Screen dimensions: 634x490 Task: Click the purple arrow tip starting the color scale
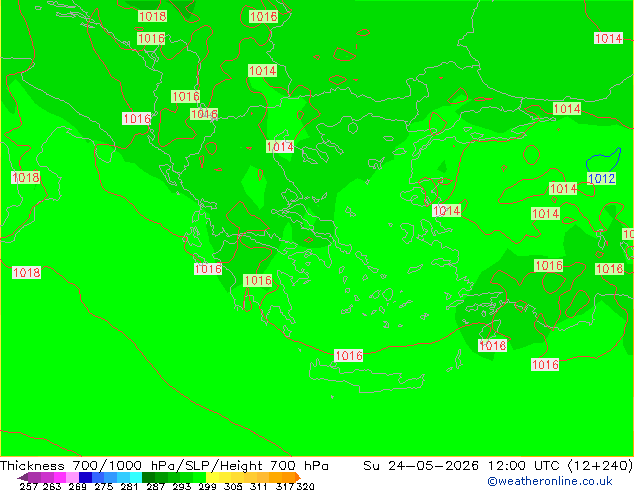(x=23, y=477)
